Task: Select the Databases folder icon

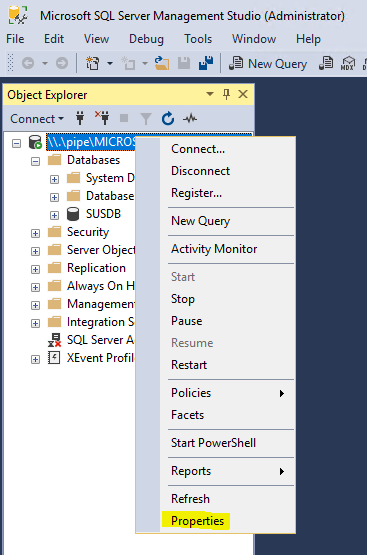Action: click(55, 160)
